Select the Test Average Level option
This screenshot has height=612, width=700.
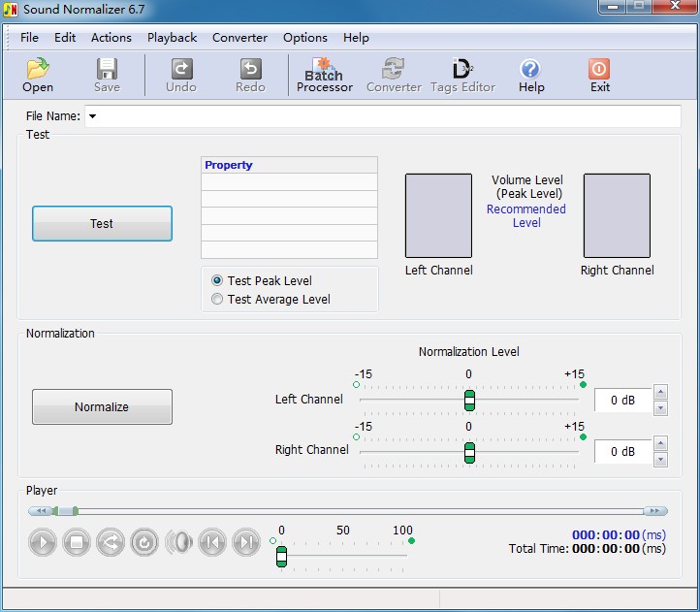tap(217, 300)
